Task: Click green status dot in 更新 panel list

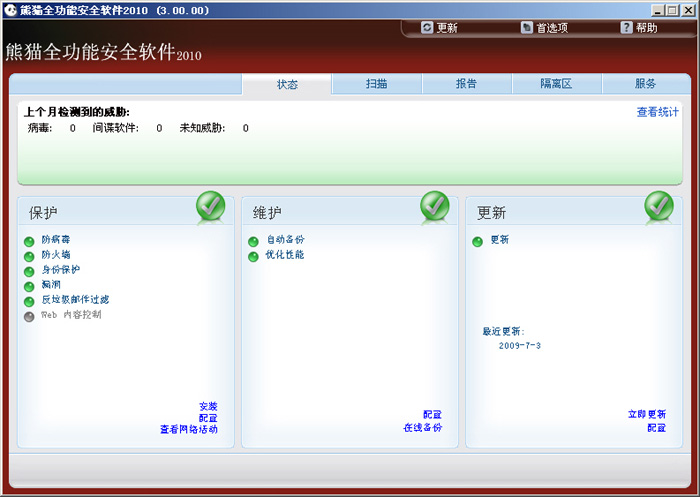Action: (477, 242)
